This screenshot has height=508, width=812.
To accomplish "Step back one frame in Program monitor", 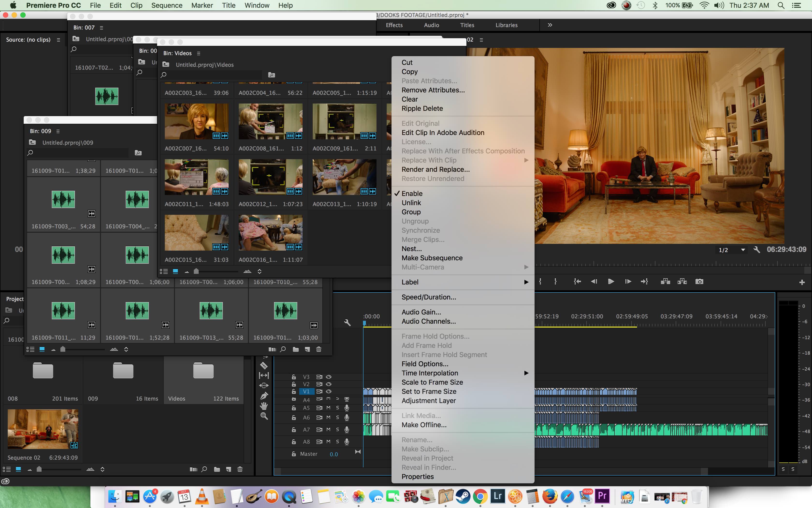I will click(x=594, y=282).
